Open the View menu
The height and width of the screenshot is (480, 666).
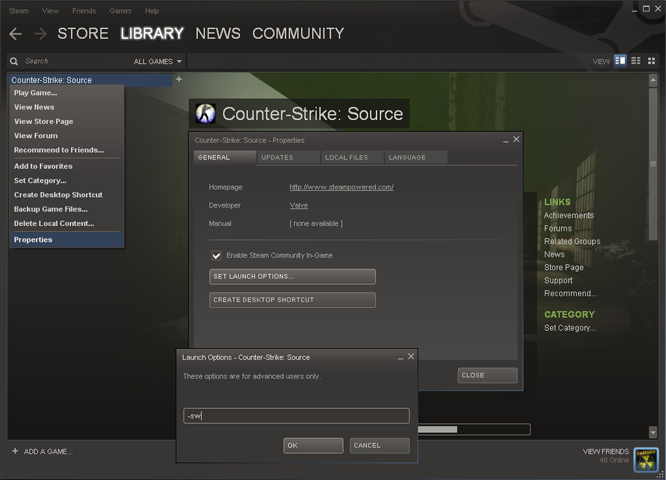click(x=50, y=11)
